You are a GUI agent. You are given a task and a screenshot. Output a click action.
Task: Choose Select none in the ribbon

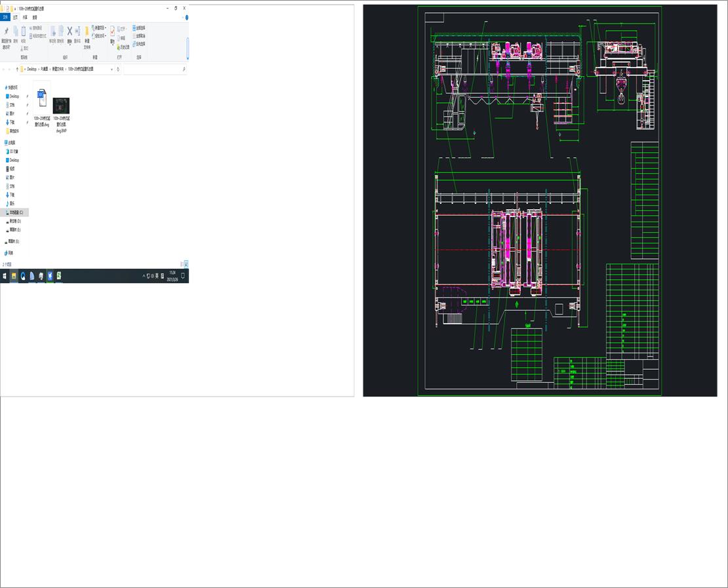139,36
